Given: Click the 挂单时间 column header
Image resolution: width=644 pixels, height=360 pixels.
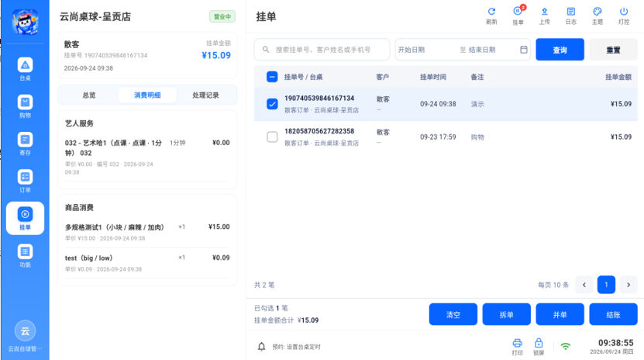Looking at the screenshot, I should click(x=433, y=77).
